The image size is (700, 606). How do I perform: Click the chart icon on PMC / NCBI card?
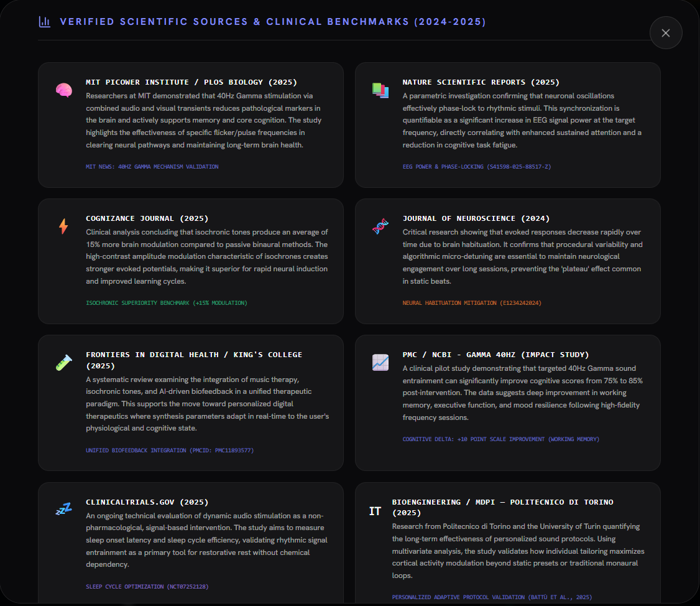point(380,363)
